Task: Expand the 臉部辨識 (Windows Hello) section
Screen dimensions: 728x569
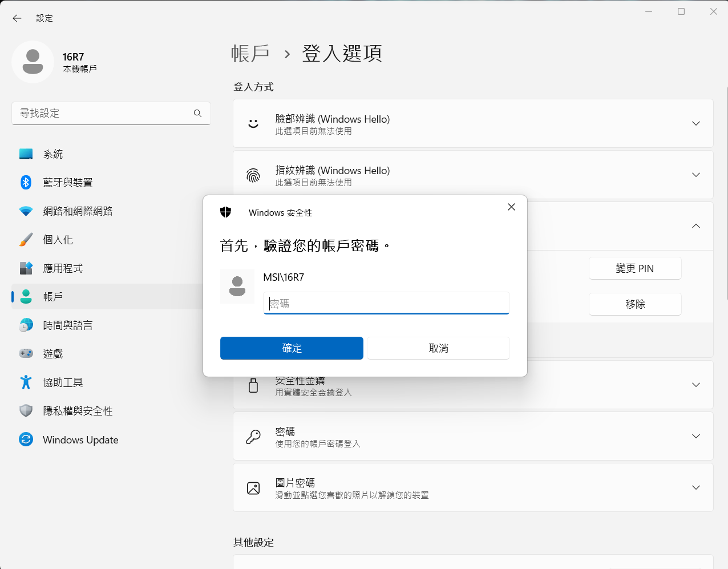Action: pos(695,124)
